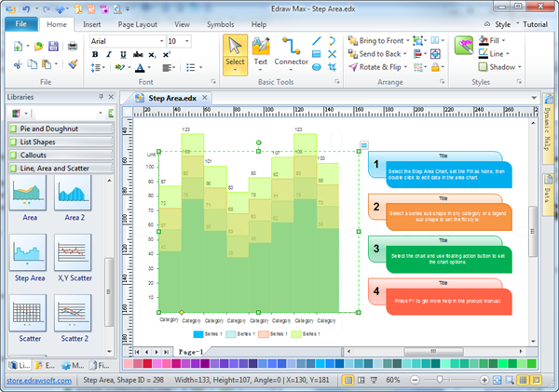This screenshot has height=392, width=559.
Task: Click the Format Painter brush icon
Action: coord(73,63)
